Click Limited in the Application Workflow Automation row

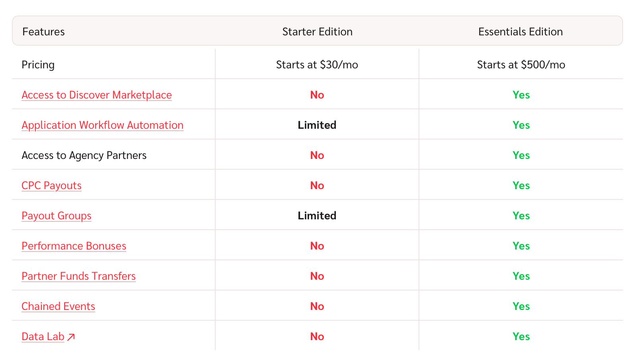click(x=317, y=125)
